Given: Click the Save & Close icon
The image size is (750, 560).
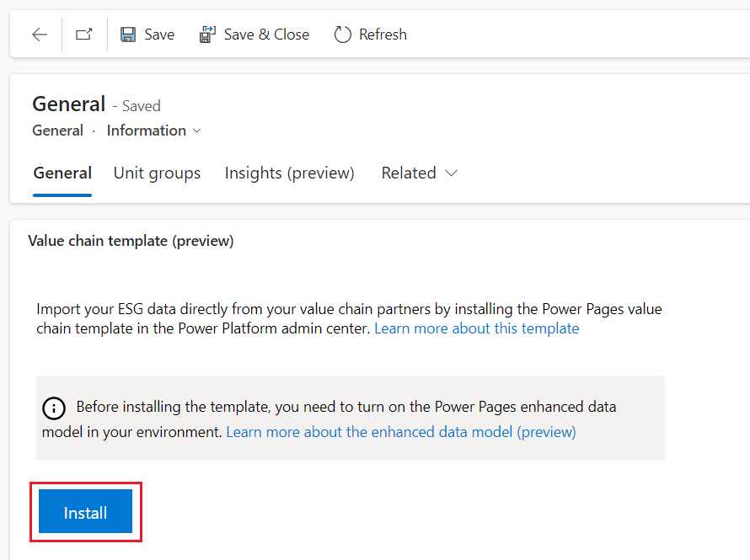Looking at the screenshot, I should coord(207,35).
